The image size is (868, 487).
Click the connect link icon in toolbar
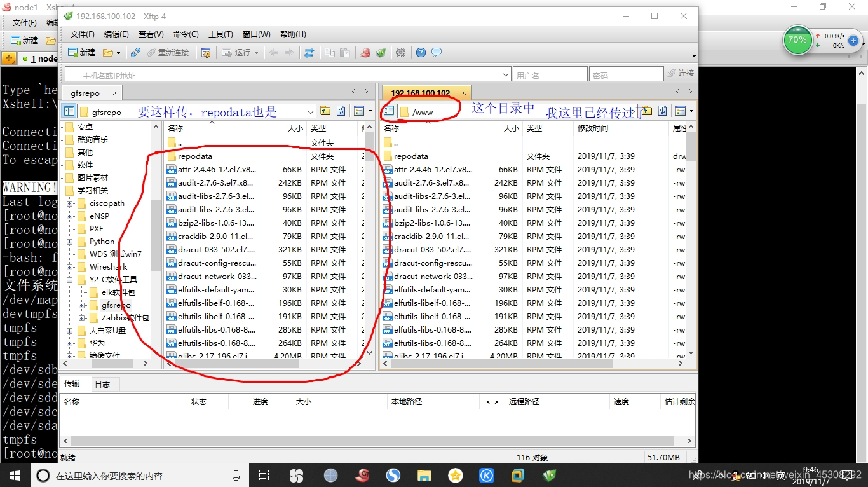pos(135,53)
